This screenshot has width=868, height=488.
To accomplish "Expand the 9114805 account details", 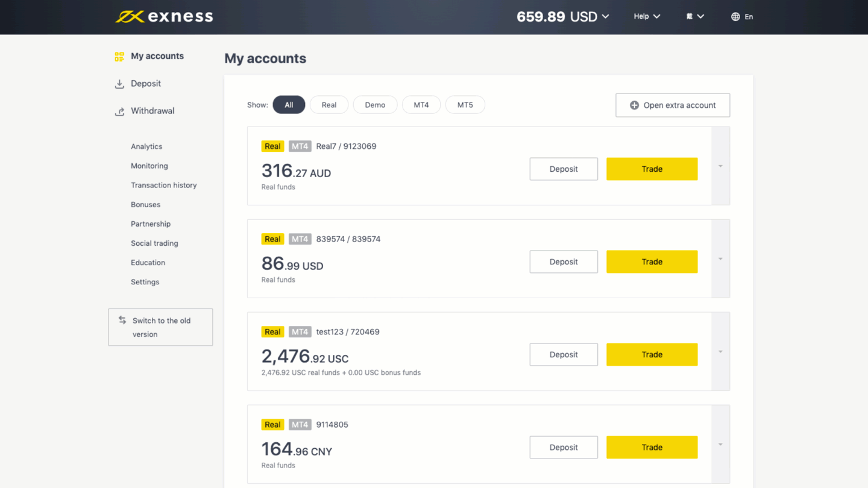I will 720,444.
